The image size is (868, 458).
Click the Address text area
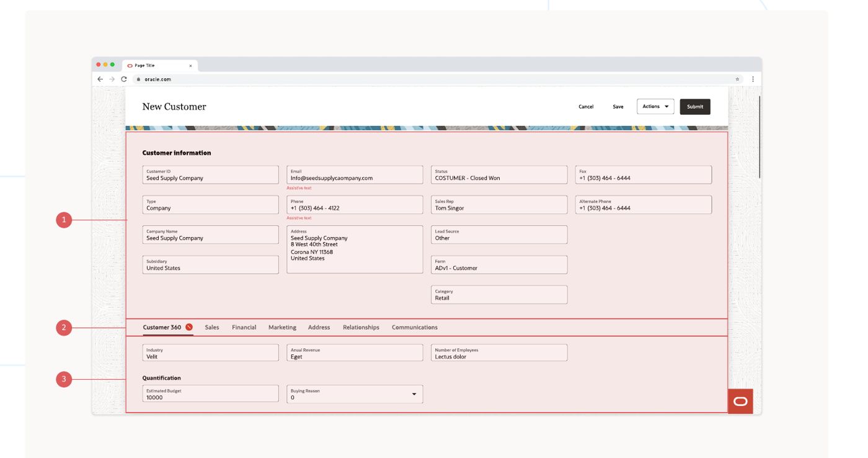click(355, 249)
